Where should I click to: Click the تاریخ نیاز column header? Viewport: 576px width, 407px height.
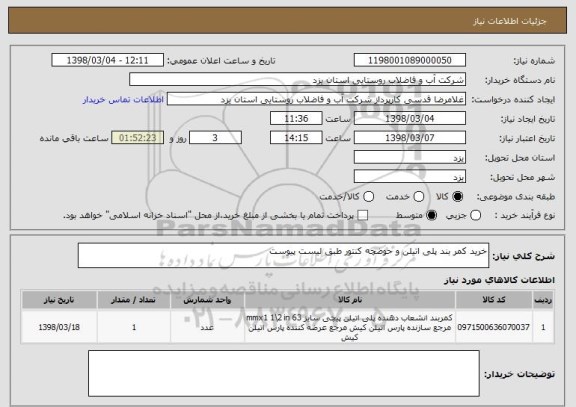(x=59, y=300)
